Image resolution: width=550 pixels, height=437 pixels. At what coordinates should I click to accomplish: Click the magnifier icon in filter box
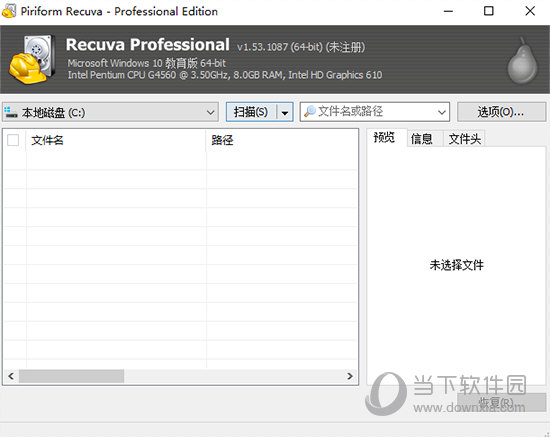[x=310, y=112]
